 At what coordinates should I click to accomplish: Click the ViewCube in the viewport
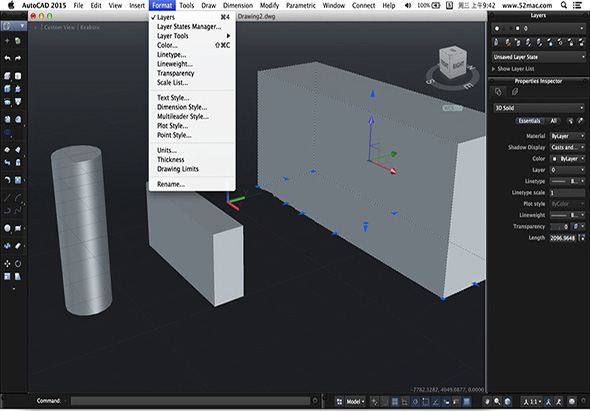click(453, 63)
